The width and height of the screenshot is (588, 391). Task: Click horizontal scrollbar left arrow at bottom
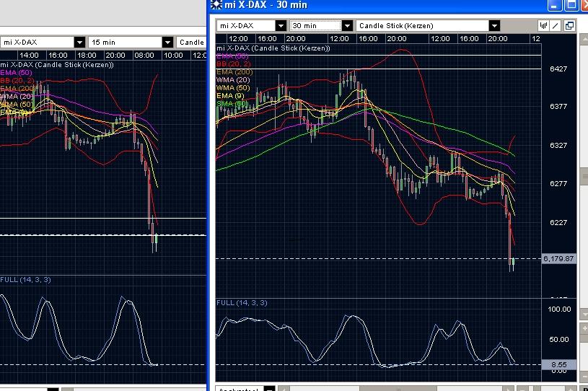284,389
